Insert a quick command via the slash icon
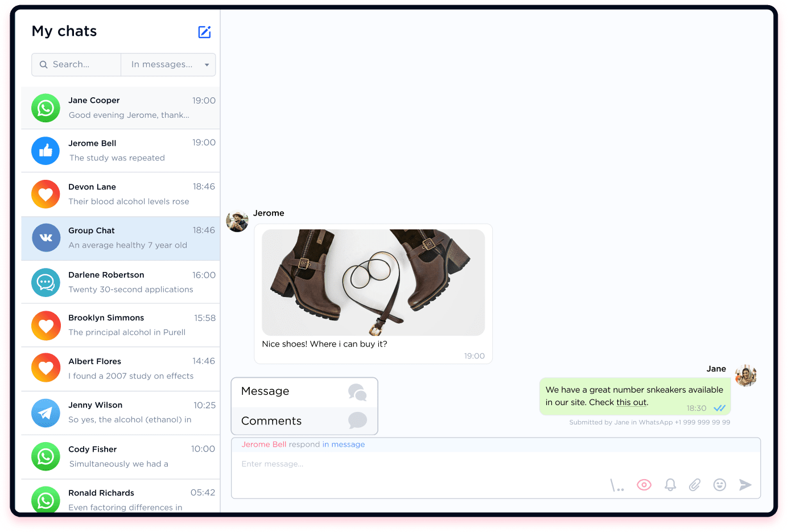 [617, 485]
